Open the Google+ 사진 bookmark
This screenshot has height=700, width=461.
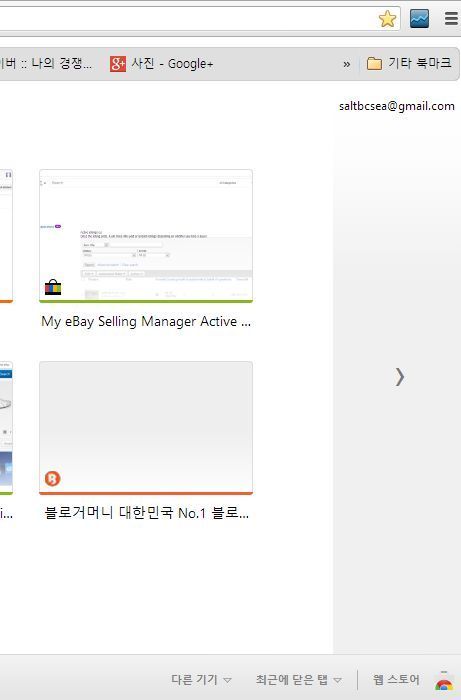pyautogui.click(x=162, y=64)
